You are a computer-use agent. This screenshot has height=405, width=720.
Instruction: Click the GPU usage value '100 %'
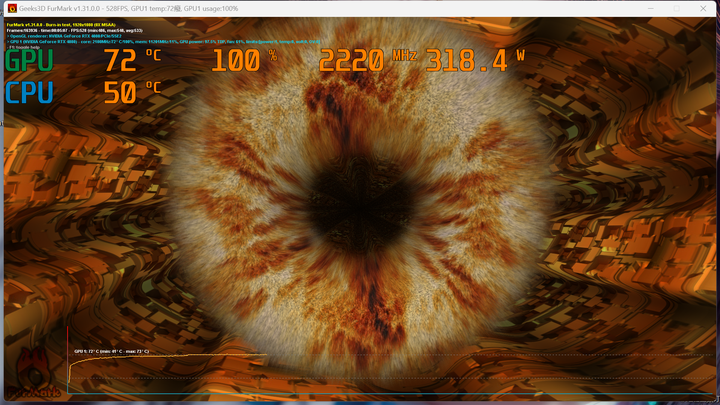pyautogui.click(x=244, y=60)
